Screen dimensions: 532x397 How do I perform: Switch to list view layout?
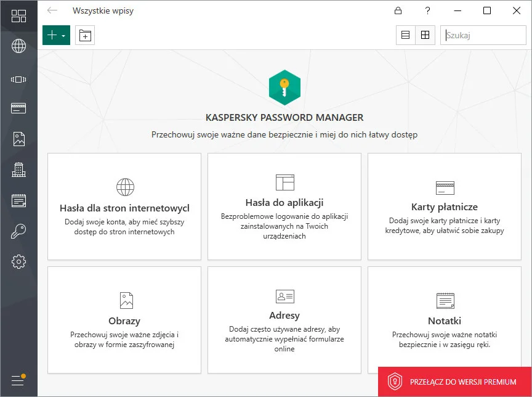pyautogui.click(x=405, y=35)
